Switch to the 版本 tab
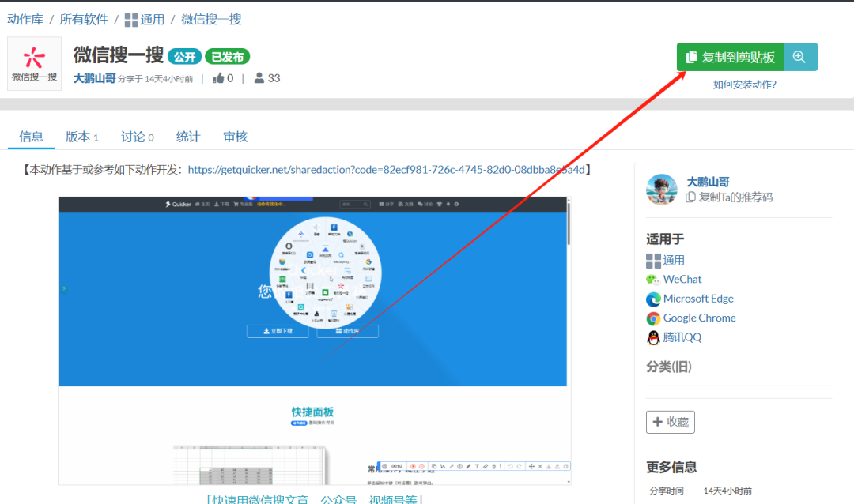The image size is (854, 504). coord(81,137)
